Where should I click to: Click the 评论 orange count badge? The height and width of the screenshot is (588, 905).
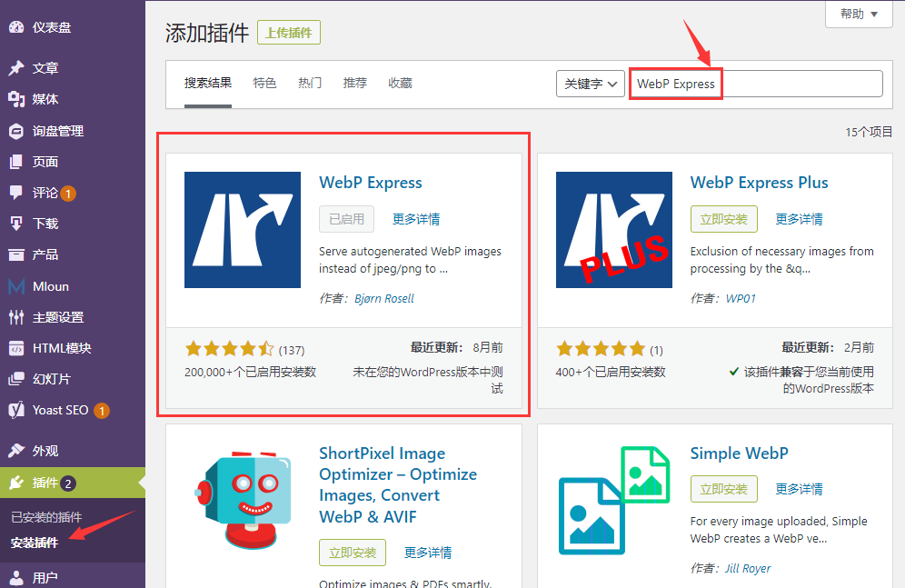tap(68, 194)
